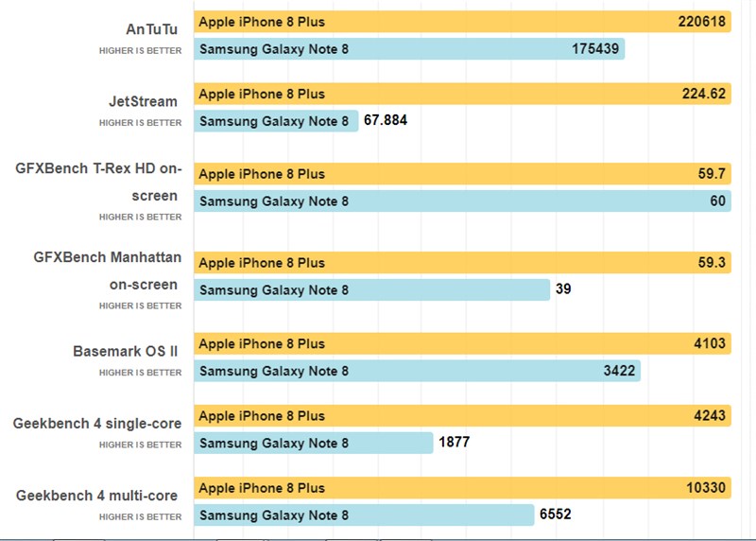Click the Apple iPhone 8 Plus AnTuTu bar
This screenshot has height=541, width=756.
[x=462, y=21]
